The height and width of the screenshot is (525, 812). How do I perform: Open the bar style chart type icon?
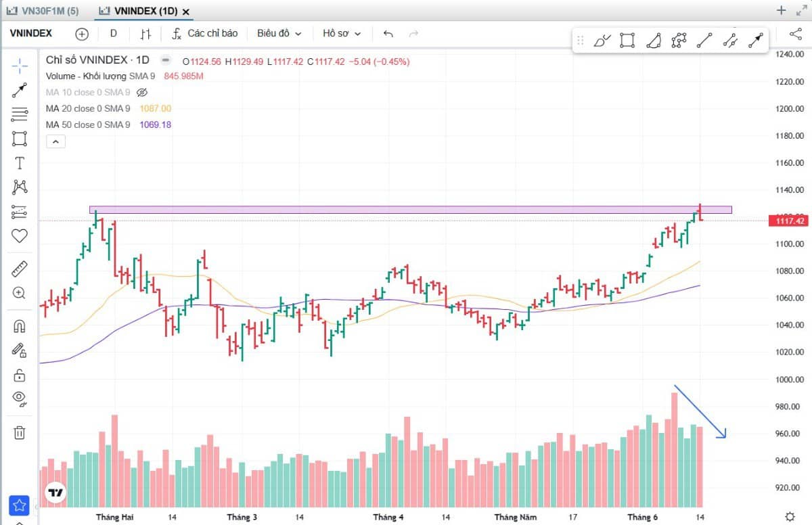click(x=146, y=33)
